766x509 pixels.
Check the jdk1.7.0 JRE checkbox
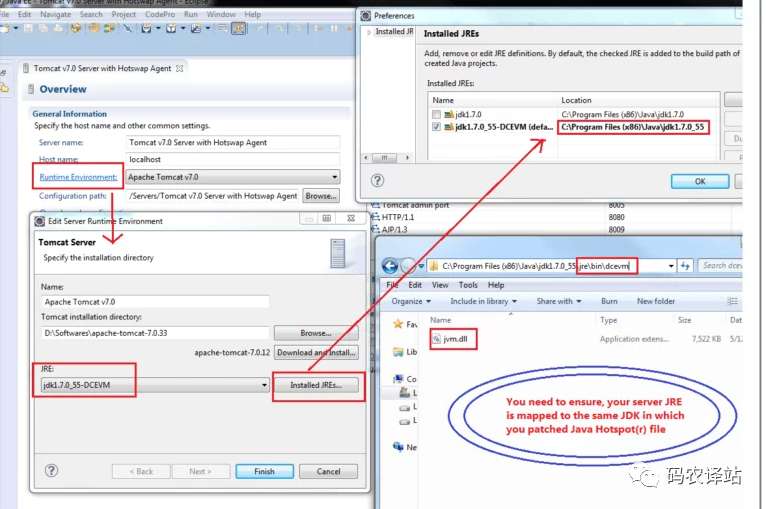click(436, 114)
